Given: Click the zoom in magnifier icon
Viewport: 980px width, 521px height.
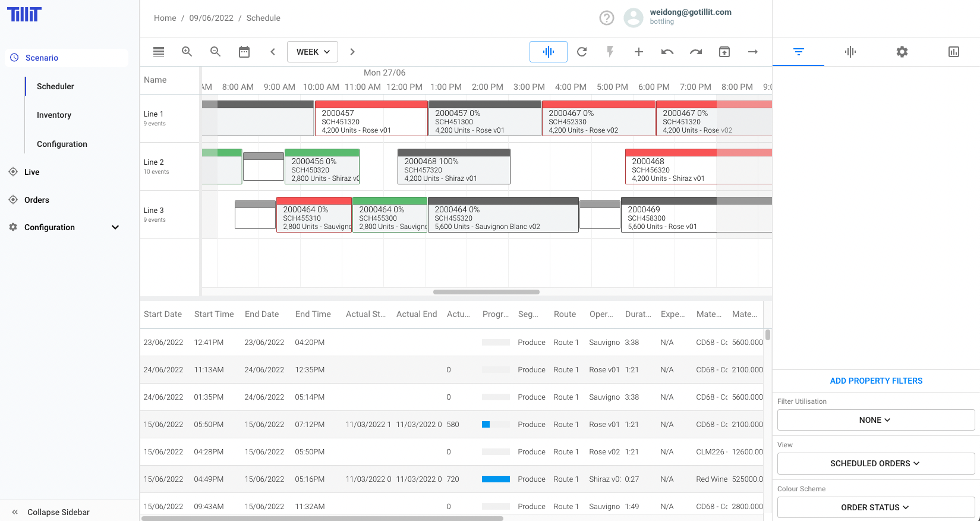Looking at the screenshot, I should pyautogui.click(x=187, y=52).
